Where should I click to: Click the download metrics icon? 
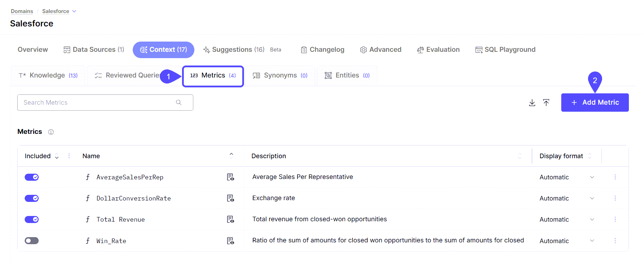(x=532, y=103)
